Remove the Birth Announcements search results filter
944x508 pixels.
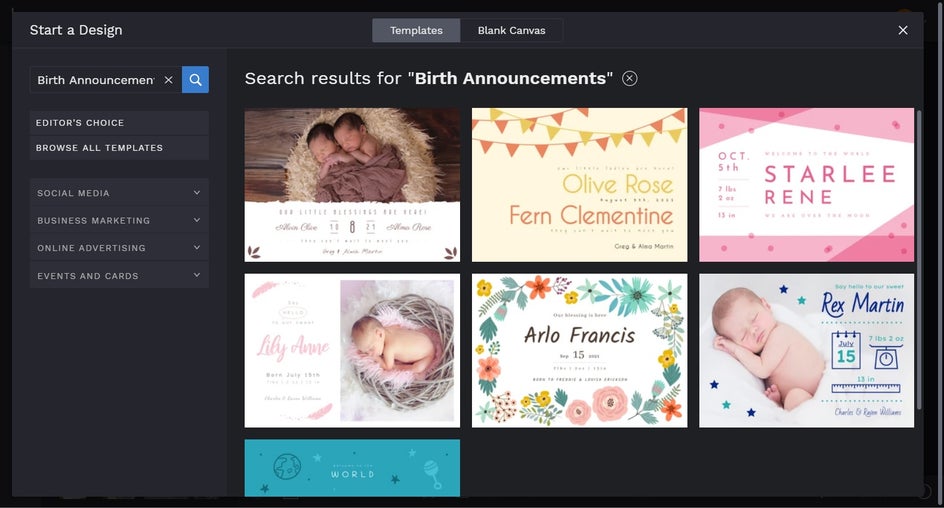629,78
